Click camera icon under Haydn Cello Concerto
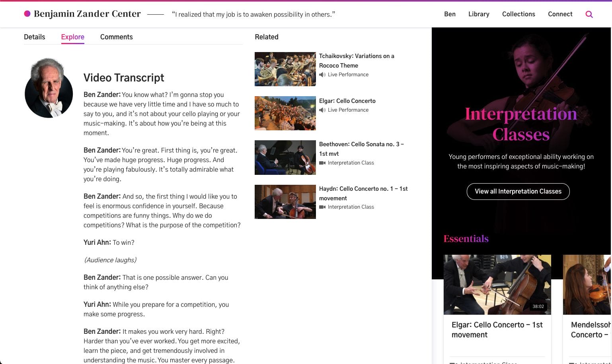This screenshot has width=612, height=364. [x=322, y=207]
